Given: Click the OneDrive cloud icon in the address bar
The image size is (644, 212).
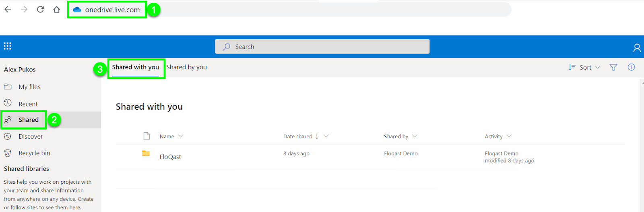Looking at the screenshot, I should click(x=77, y=10).
